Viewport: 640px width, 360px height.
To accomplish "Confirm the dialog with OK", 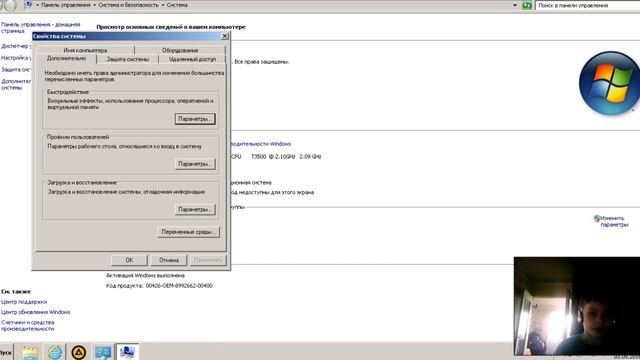I will click(x=129, y=260).
